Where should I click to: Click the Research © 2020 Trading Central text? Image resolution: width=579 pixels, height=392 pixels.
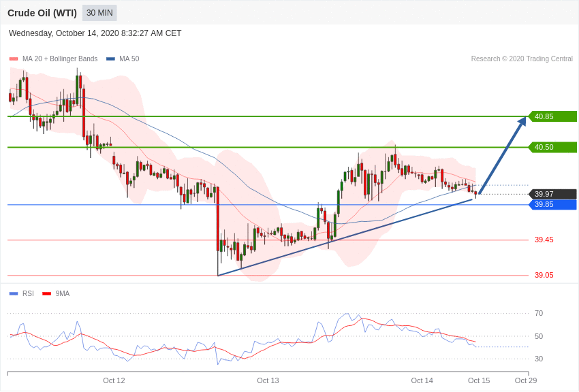click(x=522, y=59)
